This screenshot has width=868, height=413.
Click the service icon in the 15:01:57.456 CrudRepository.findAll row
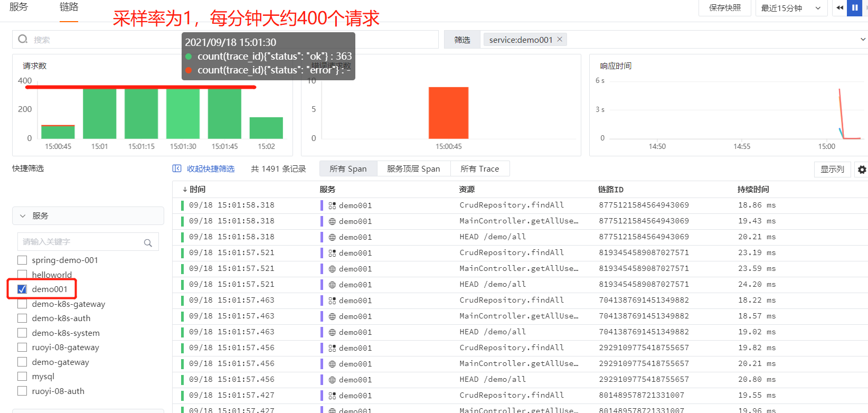pyautogui.click(x=332, y=348)
